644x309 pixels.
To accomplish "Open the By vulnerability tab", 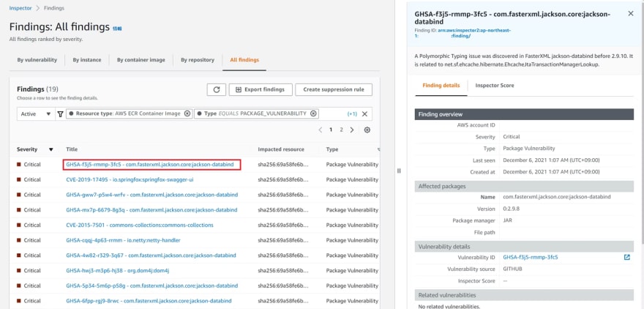I will [x=37, y=60].
